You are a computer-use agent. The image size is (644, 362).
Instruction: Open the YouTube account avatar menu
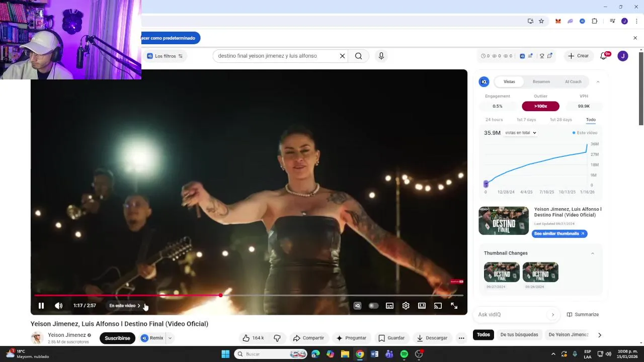[x=623, y=56]
